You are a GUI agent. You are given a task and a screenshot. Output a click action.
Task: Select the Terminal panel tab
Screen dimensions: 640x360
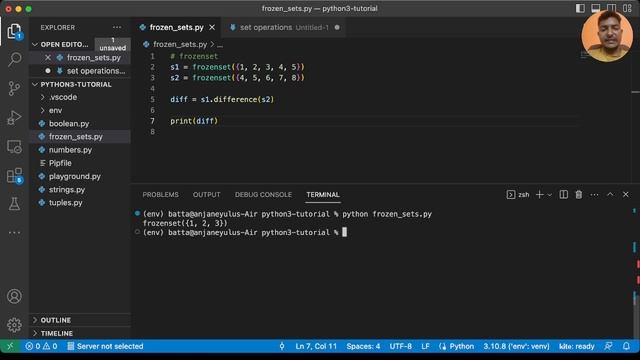323,195
